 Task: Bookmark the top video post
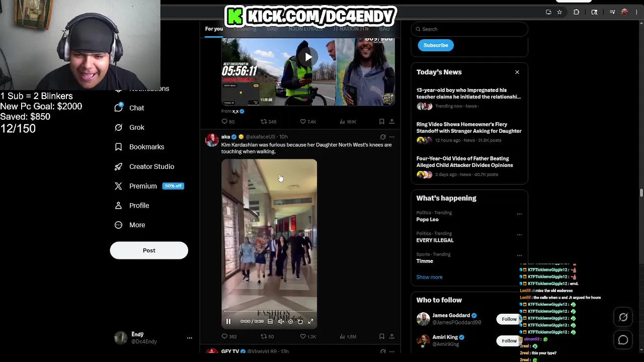click(x=382, y=122)
